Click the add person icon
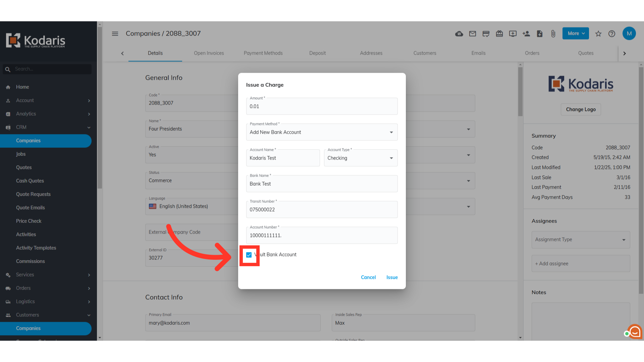Image resolution: width=644 pixels, height=362 pixels. point(526,34)
